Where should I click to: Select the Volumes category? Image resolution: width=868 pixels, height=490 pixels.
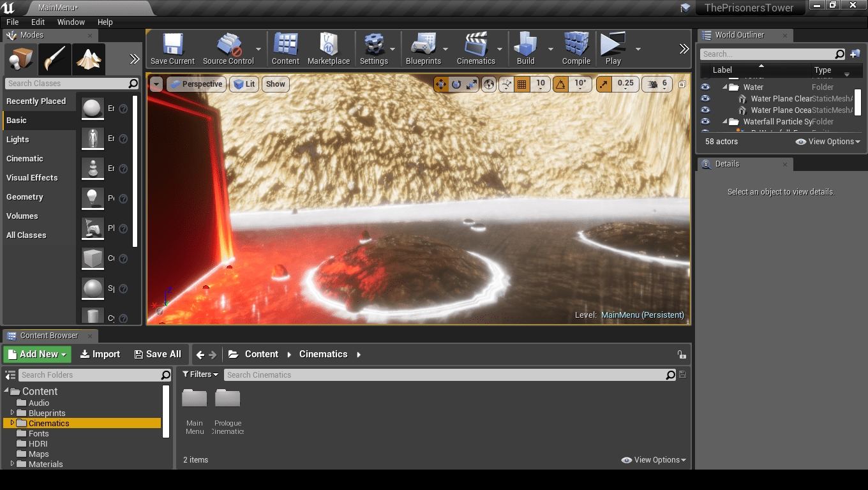[x=39, y=216]
